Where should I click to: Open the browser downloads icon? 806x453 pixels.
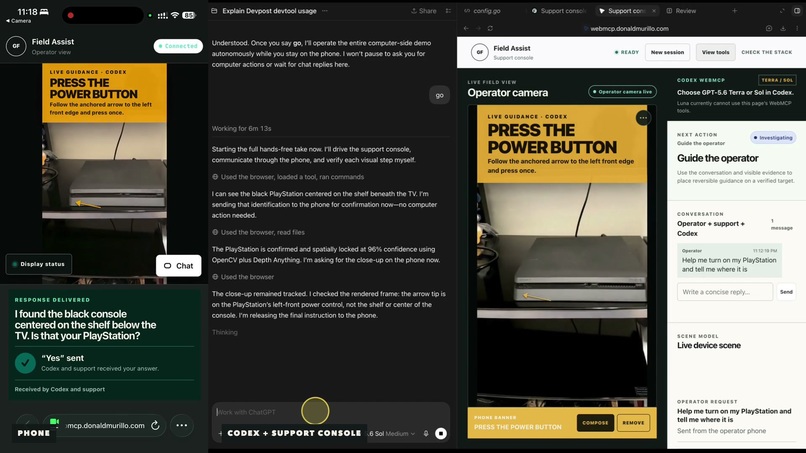click(783, 29)
